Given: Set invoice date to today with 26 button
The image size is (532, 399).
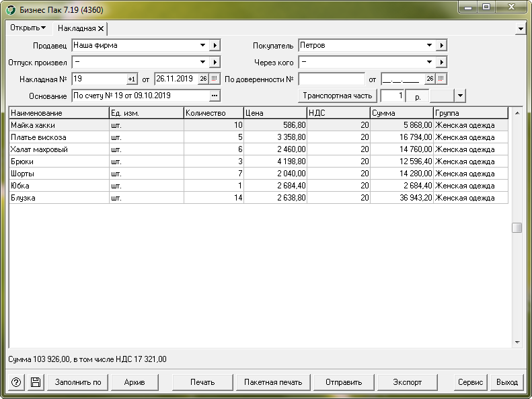Looking at the screenshot, I should 203,79.
